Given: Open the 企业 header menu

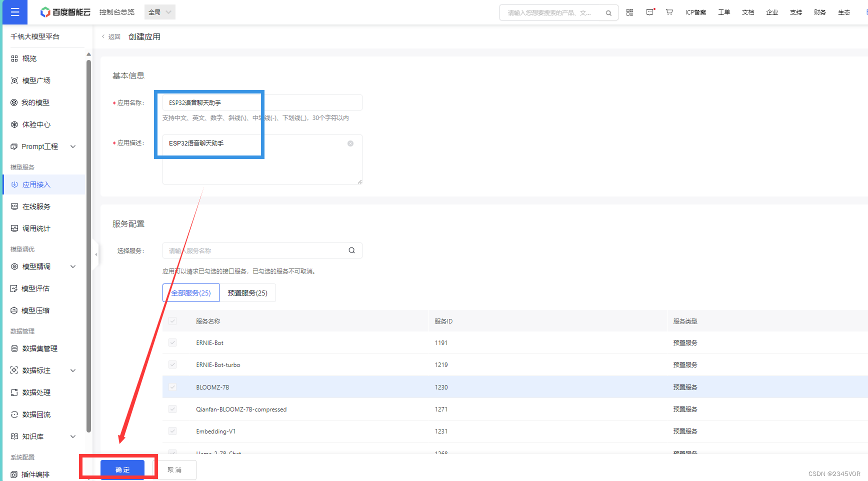Looking at the screenshot, I should point(772,12).
